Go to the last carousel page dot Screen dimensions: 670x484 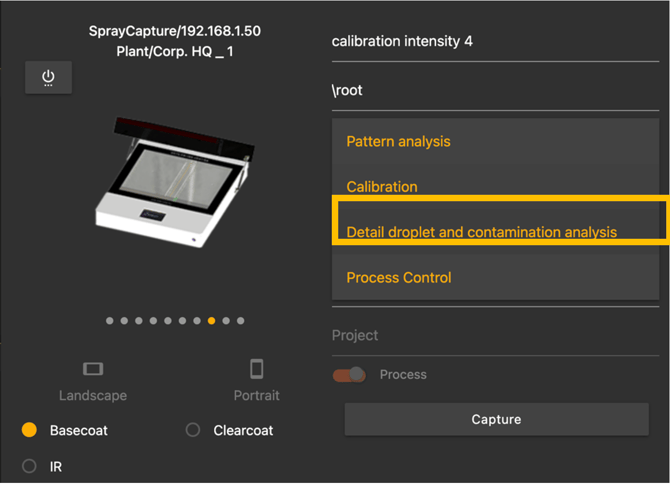241,321
